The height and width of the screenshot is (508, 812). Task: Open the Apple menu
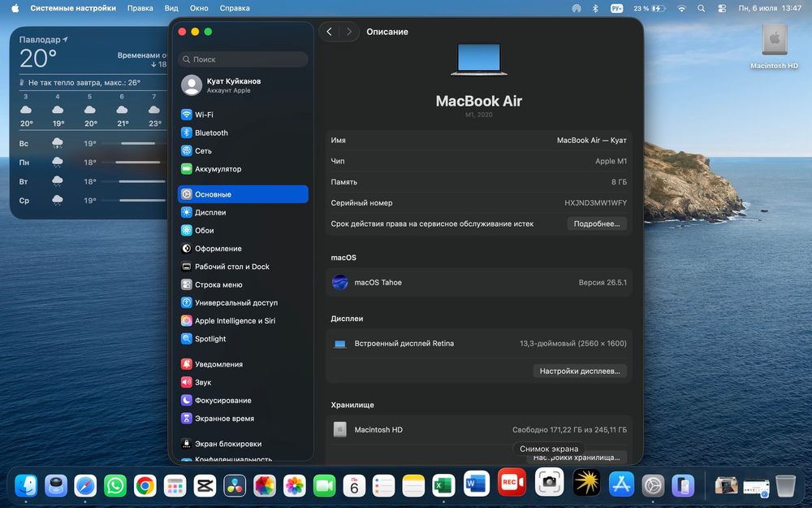coord(15,8)
